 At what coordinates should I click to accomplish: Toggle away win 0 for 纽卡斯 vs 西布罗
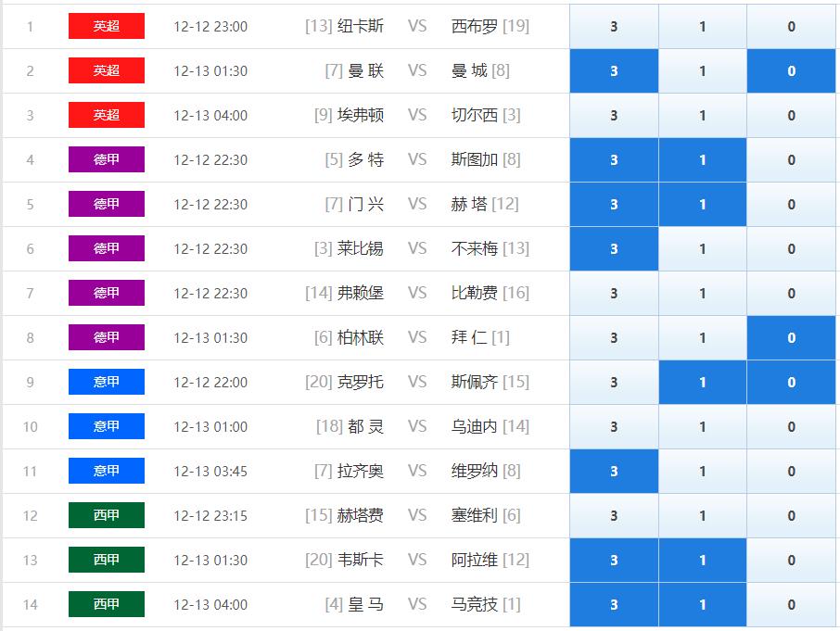pyautogui.click(x=791, y=26)
